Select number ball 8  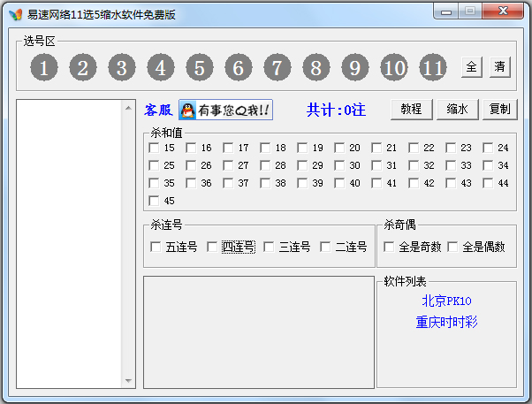click(x=316, y=67)
